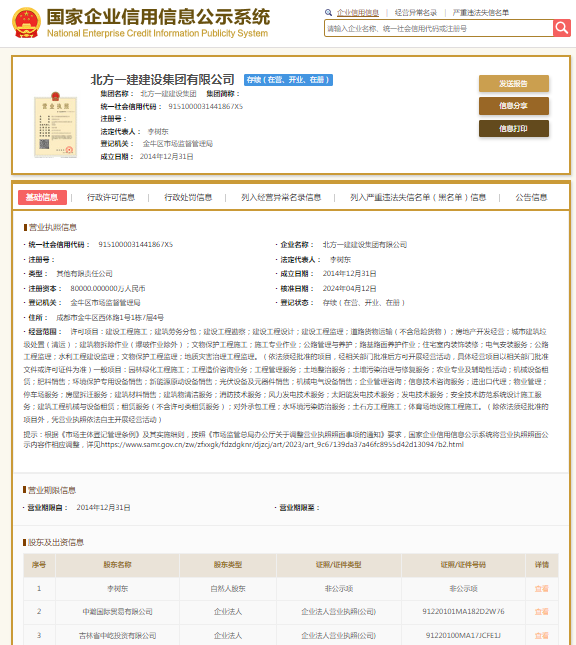View details for 中瀚国际贸易有限公司 shareholder
The width and height of the screenshot is (576, 645).
tap(541, 612)
